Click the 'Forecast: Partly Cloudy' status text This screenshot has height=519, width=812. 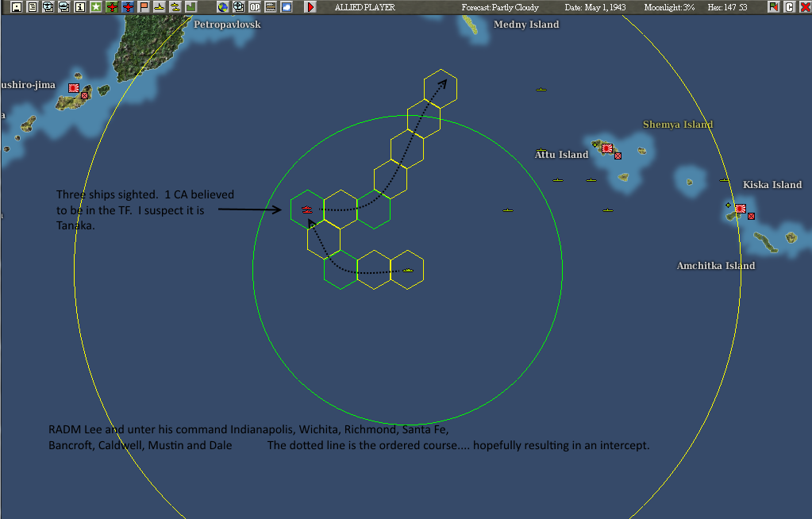tap(500, 7)
